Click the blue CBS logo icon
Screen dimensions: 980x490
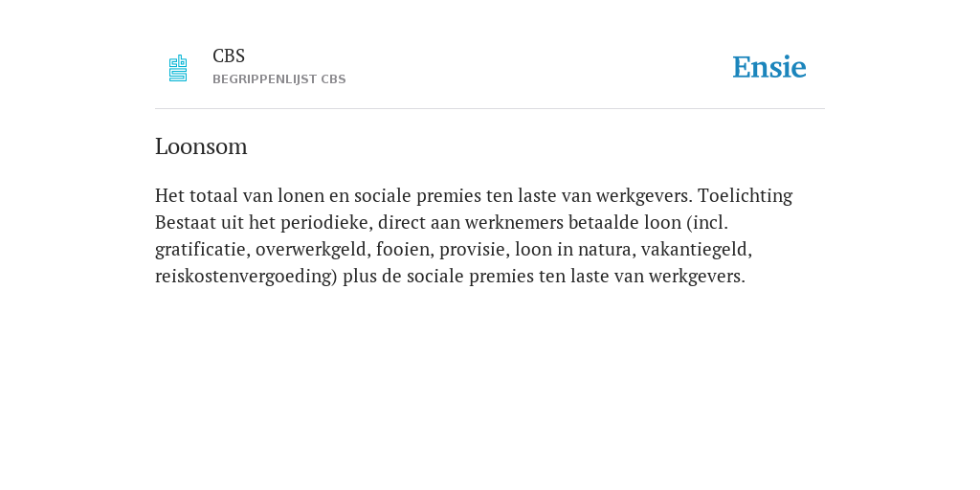point(178,68)
